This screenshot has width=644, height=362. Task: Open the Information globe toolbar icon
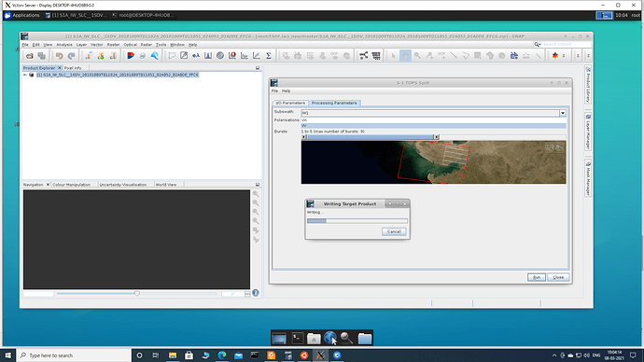[220, 56]
